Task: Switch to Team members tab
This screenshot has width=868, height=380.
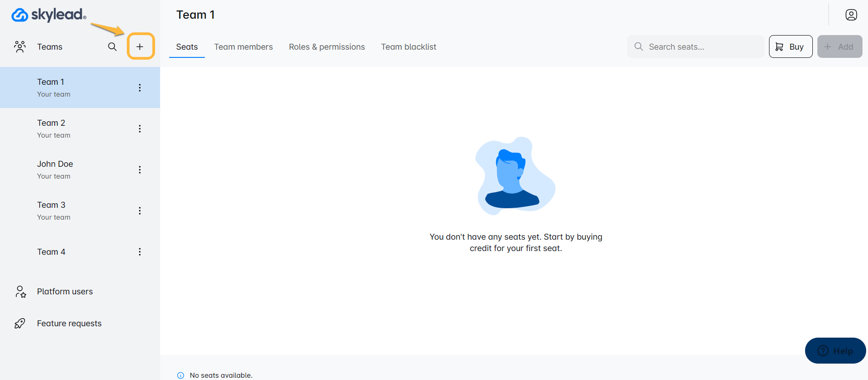Action: 243,47
